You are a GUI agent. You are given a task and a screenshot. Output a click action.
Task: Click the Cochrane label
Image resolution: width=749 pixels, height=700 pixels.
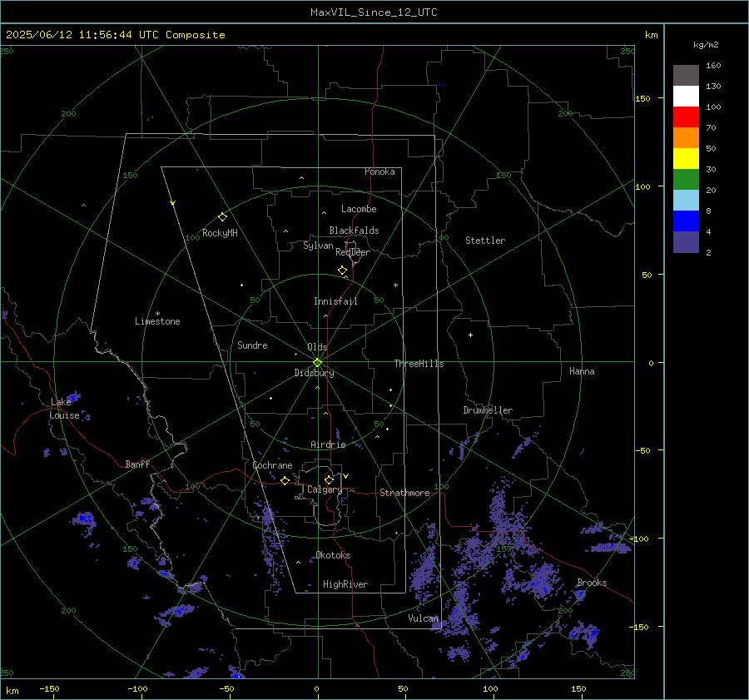(x=272, y=465)
